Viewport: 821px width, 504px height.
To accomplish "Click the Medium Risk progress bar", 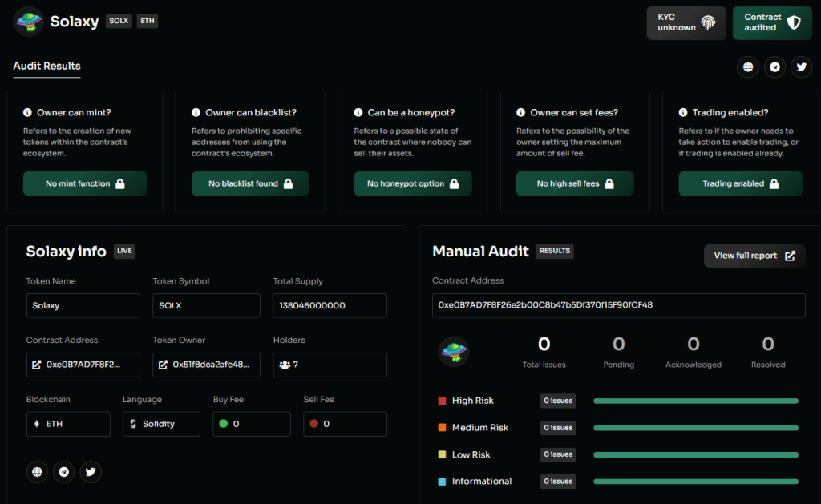I will 695,428.
